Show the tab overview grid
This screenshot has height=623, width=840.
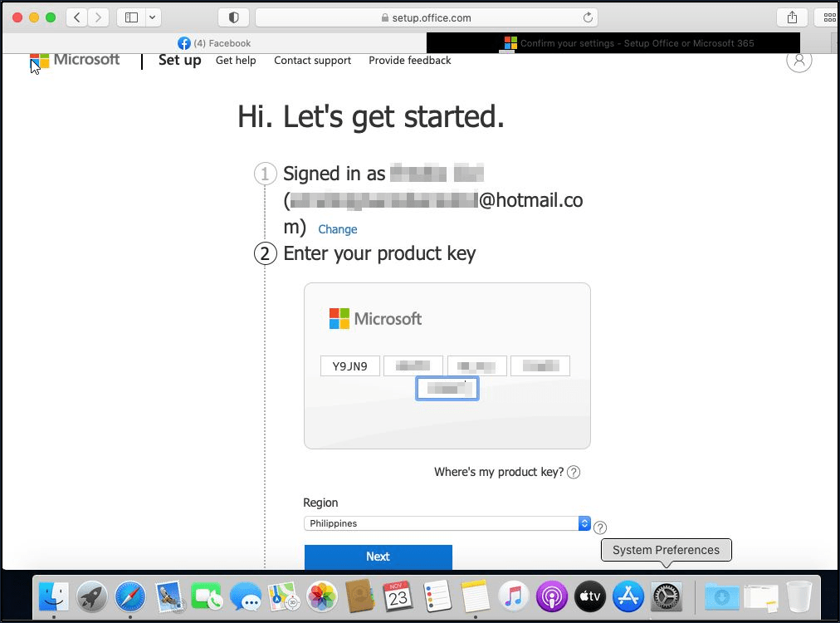click(828, 17)
